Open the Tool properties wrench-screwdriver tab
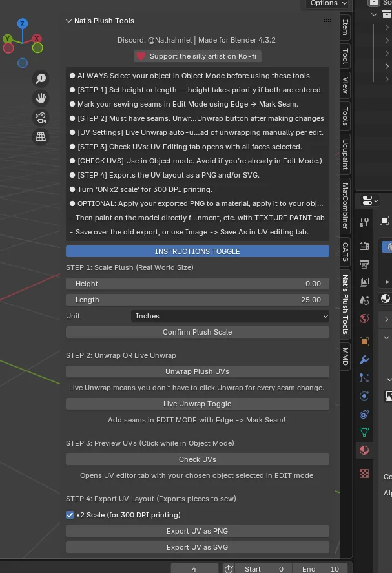 point(364,223)
